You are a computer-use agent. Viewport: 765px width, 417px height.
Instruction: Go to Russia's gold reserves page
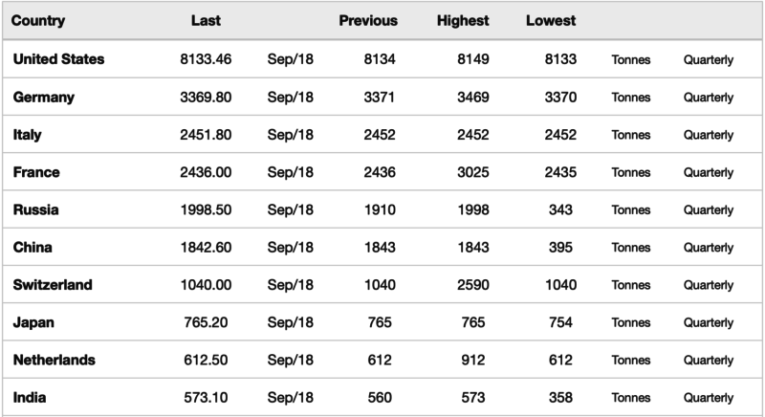(x=35, y=210)
